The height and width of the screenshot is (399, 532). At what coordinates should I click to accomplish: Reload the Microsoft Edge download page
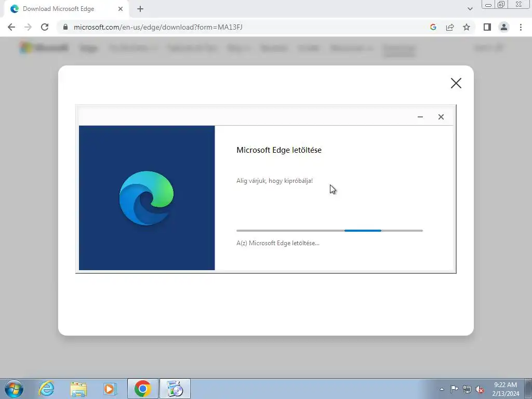point(45,27)
